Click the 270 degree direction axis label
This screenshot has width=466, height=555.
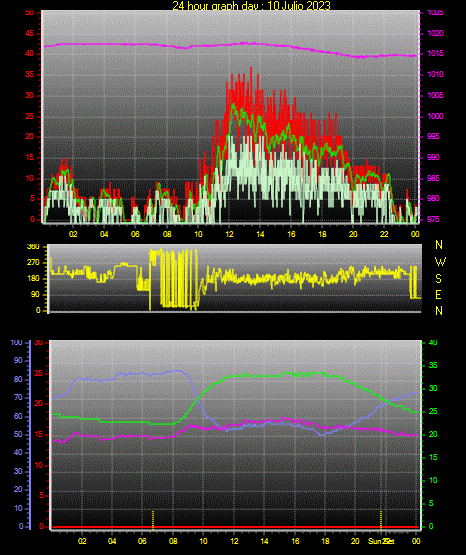[33, 263]
